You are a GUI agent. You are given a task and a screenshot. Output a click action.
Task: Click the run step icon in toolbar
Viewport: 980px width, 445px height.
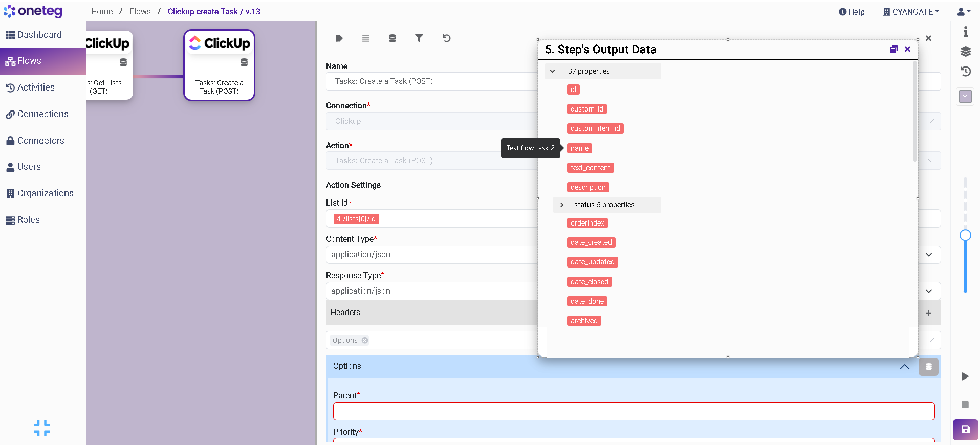339,38
